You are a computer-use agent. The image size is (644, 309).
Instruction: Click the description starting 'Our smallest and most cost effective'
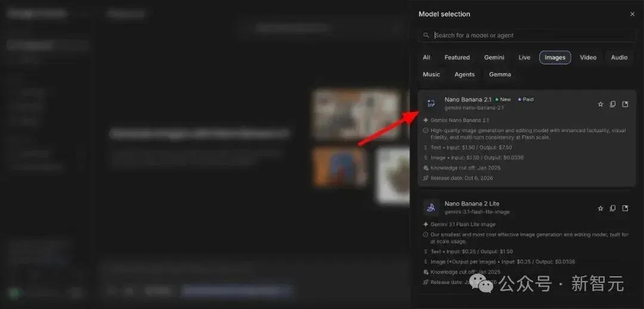coord(530,238)
